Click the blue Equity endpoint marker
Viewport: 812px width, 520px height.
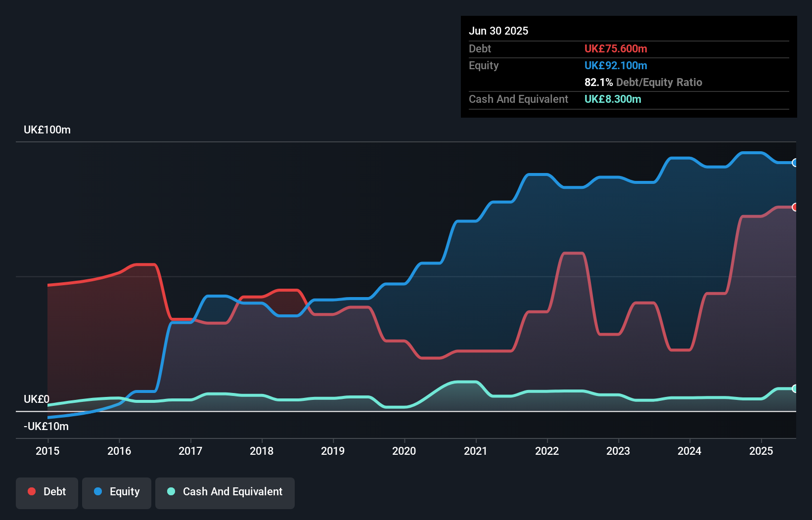(x=795, y=163)
